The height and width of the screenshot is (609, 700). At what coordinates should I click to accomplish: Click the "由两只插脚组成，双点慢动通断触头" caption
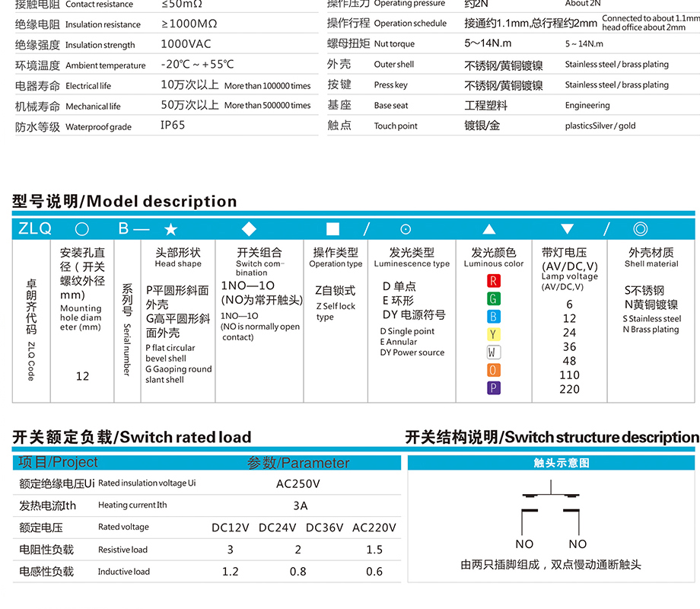click(551, 565)
